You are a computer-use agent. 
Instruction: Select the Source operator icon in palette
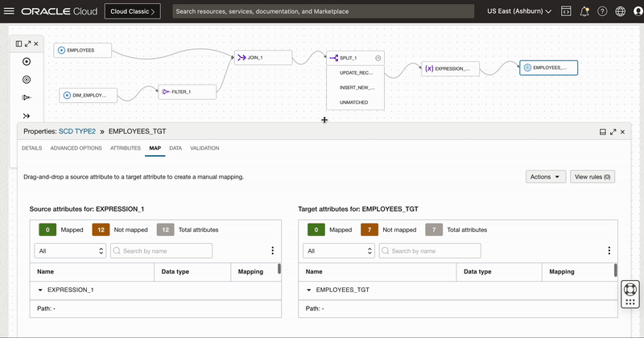pyautogui.click(x=27, y=62)
